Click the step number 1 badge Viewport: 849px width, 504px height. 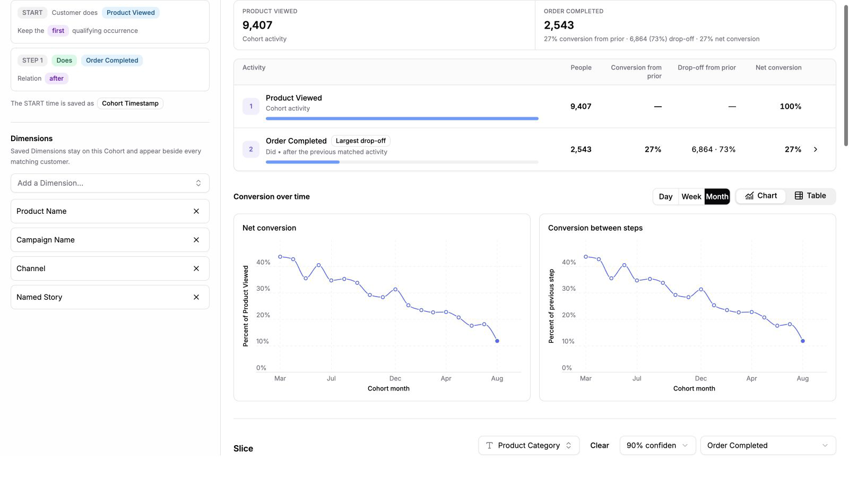pos(251,106)
